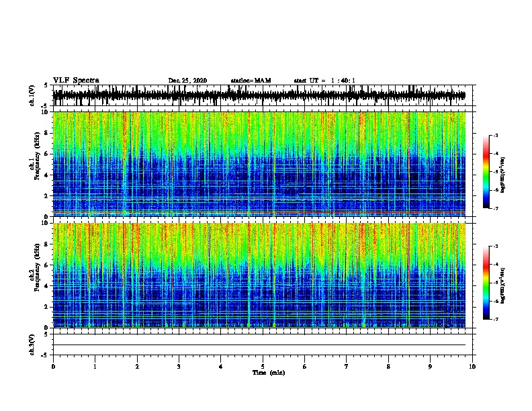The image size is (532, 411).
Task: Select the date text "Dec. 25, 2020"
Action: (x=187, y=81)
